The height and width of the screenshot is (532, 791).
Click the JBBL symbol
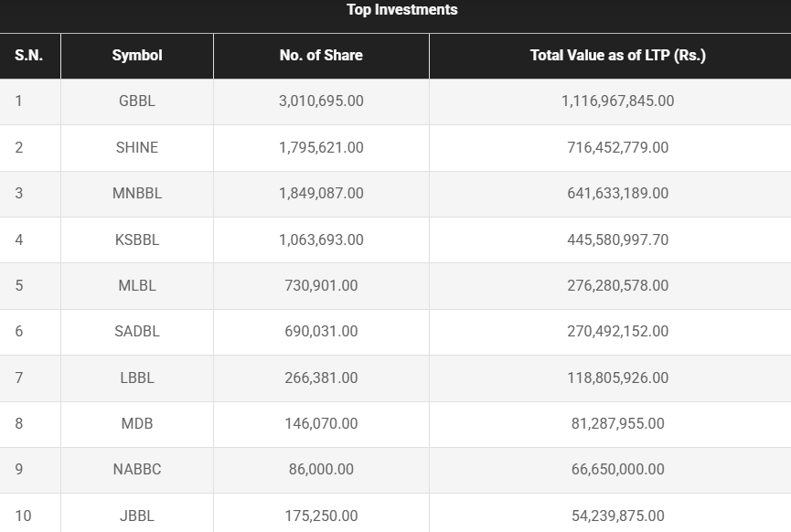click(137, 516)
